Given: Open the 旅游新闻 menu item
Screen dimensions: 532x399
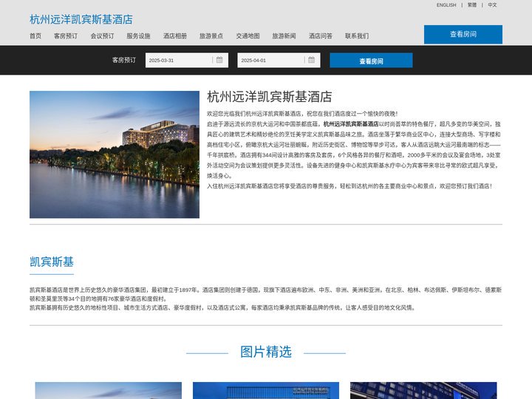Looking at the screenshot, I should coord(284,36).
